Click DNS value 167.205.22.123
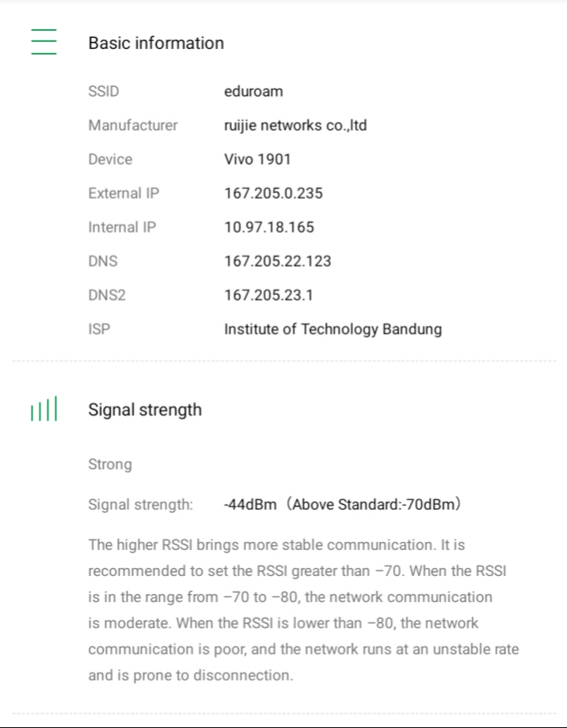Viewport: 567px width, 728px height. [x=277, y=261]
